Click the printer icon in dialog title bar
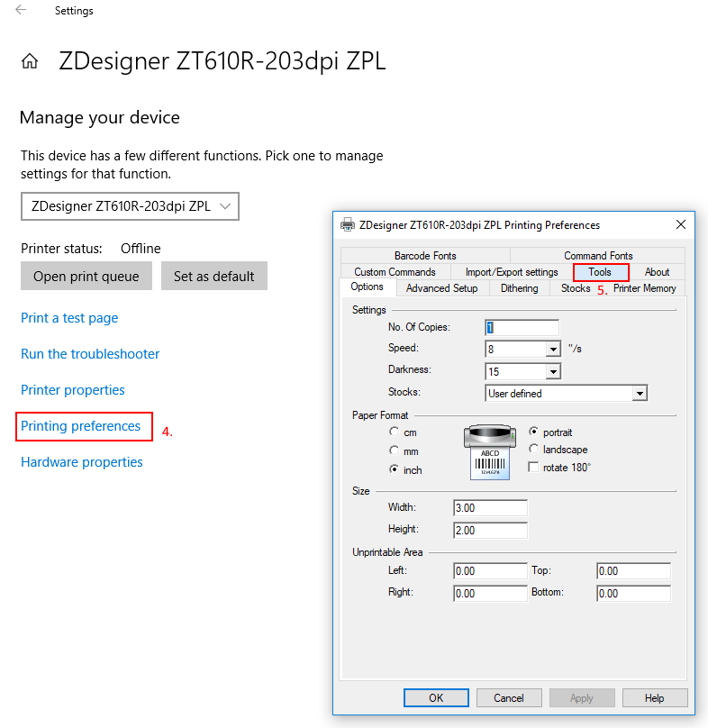The image size is (708, 728). tap(348, 225)
